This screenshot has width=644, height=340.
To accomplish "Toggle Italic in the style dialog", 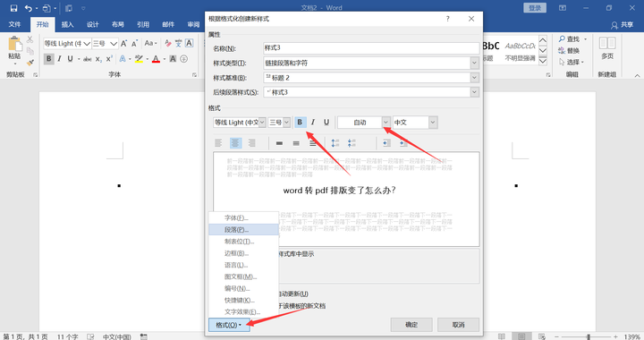I will click(313, 122).
